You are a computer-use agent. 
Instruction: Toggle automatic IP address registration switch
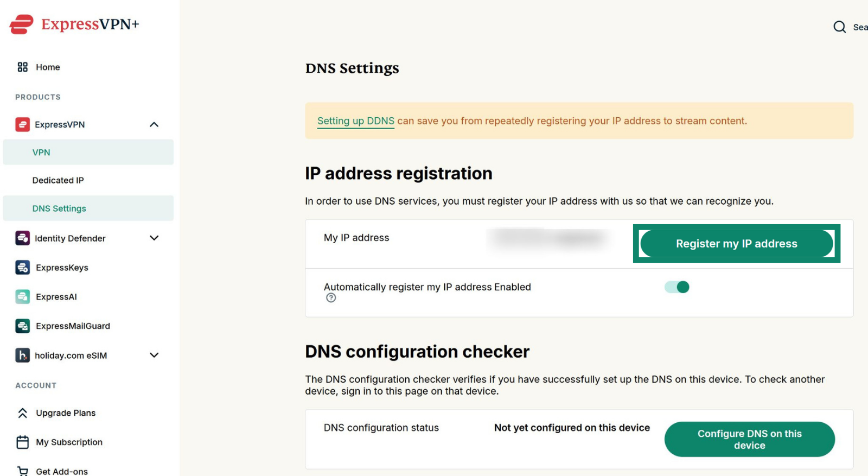677,287
